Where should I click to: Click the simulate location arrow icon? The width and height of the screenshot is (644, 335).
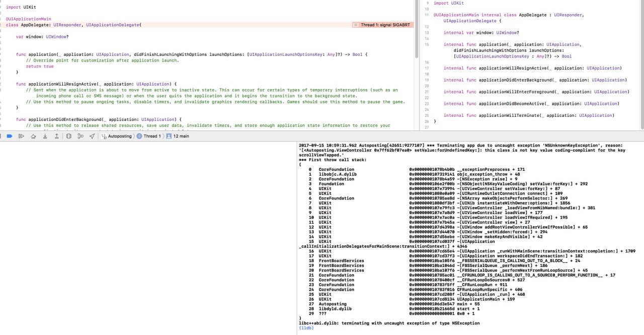[92, 136]
